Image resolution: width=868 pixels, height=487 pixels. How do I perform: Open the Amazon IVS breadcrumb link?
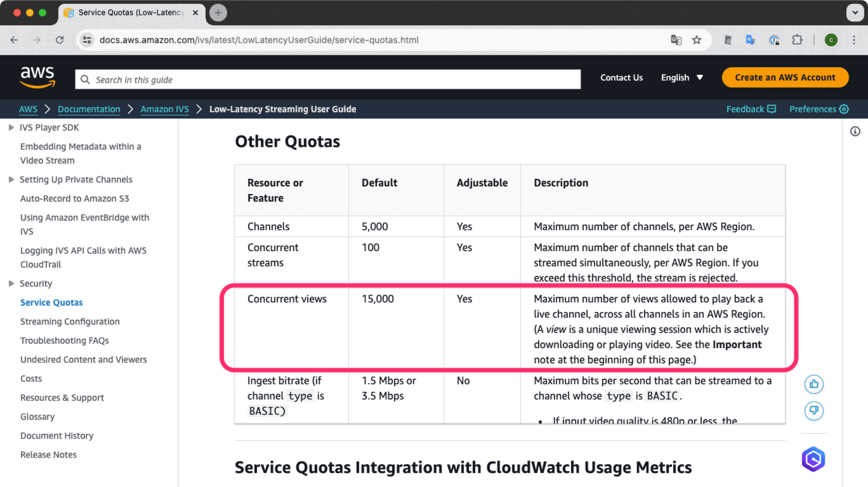click(164, 109)
